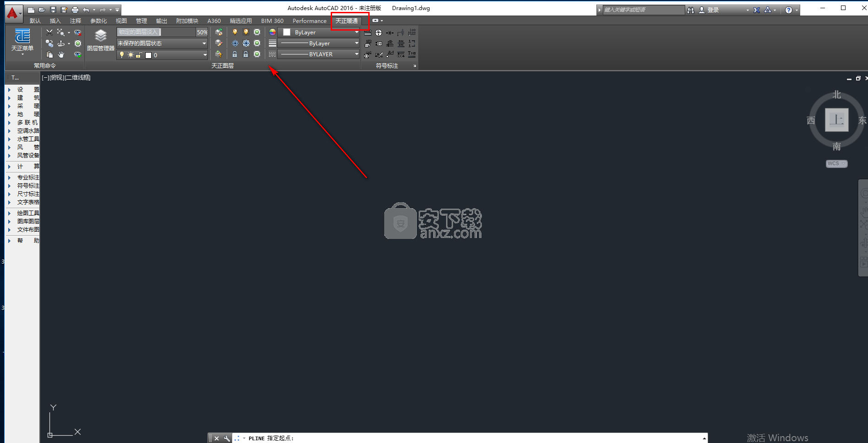Switch to the 注释 ribbon tab
Image resolution: width=868 pixels, height=443 pixels.
[76, 21]
